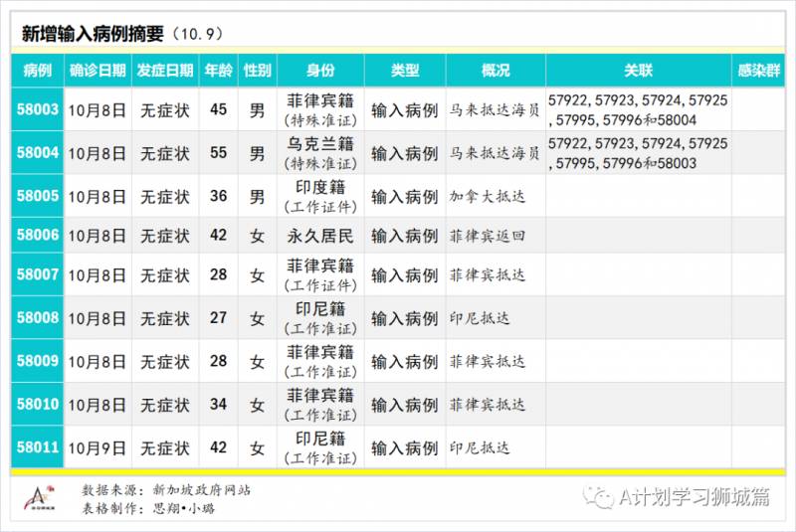The image size is (796, 532).
Task: Click 数据来源: 新加坡政府网站 footer text
Action: [x=166, y=490]
